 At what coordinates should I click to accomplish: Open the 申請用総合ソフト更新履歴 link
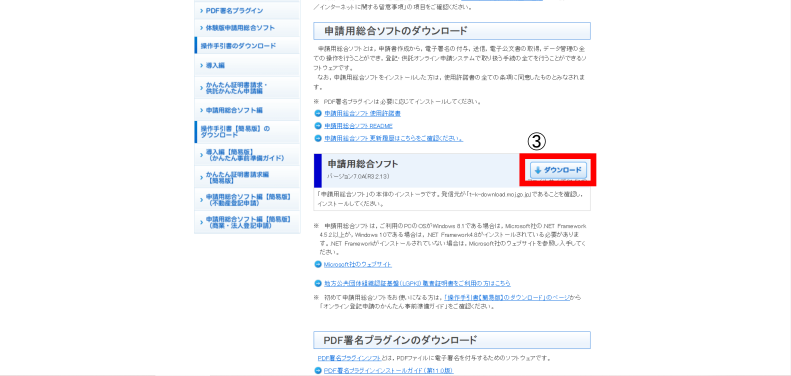point(393,138)
